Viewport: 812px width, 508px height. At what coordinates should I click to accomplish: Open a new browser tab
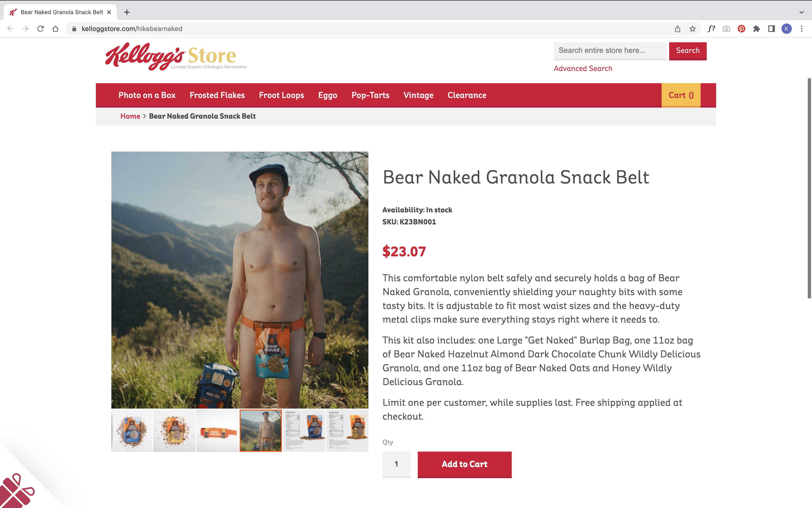(x=127, y=12)
